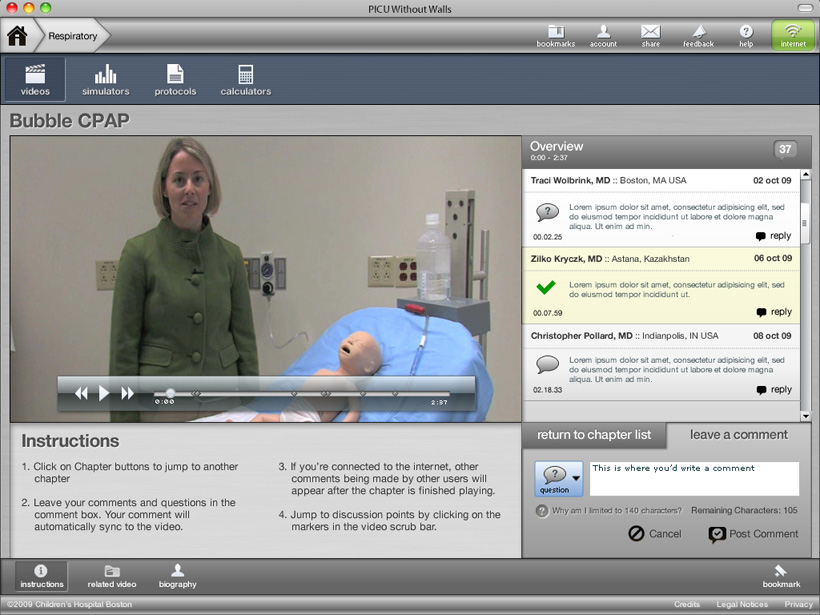The width and height of the screenshot is (820, 615).
Task: Open the simulators section
Action: pos(105,79)
